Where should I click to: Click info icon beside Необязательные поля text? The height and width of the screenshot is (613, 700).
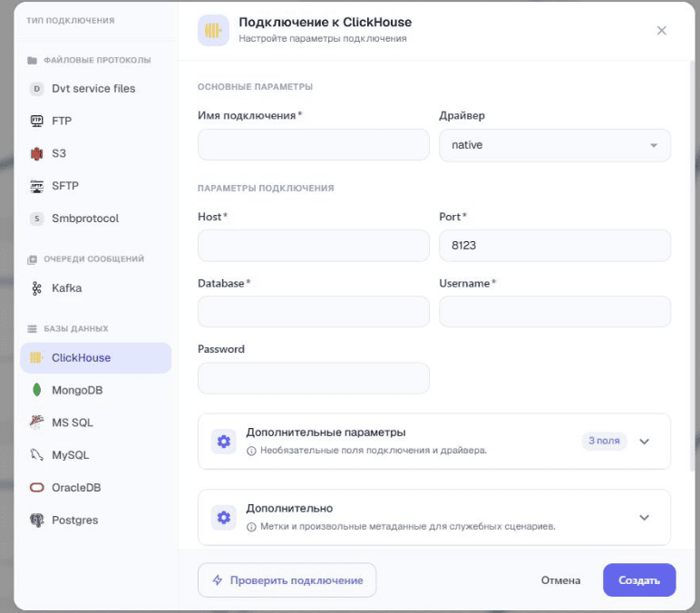click(x=251, y=451)
